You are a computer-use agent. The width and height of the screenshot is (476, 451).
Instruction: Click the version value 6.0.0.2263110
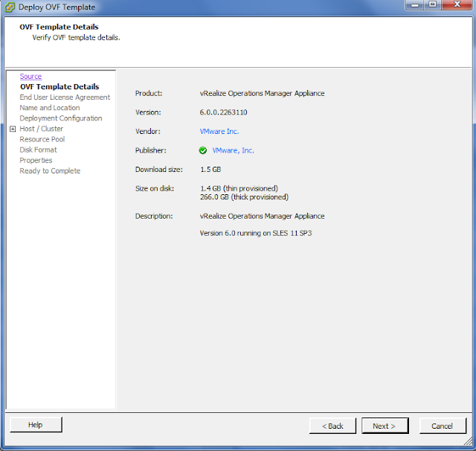(223, 112)
